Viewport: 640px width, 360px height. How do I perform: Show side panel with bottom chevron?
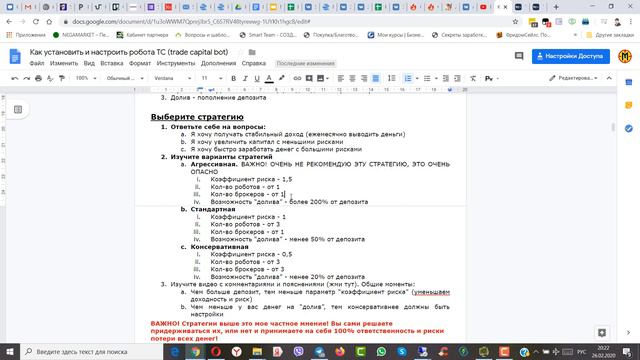pyautogui.click(x=629, y=333)
